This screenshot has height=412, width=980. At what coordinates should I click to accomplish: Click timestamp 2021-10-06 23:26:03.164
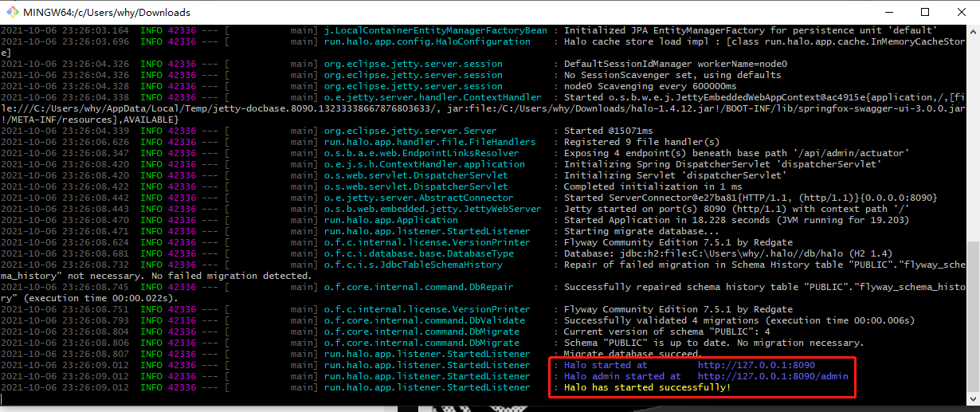point(65,30)
